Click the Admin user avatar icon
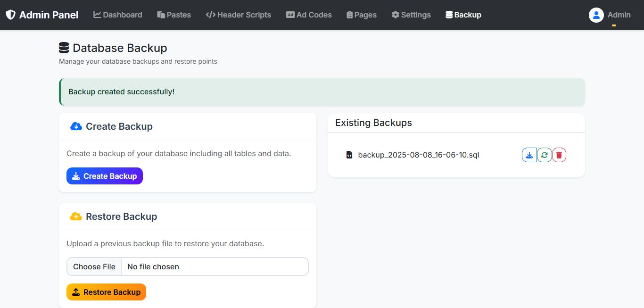 596,15
